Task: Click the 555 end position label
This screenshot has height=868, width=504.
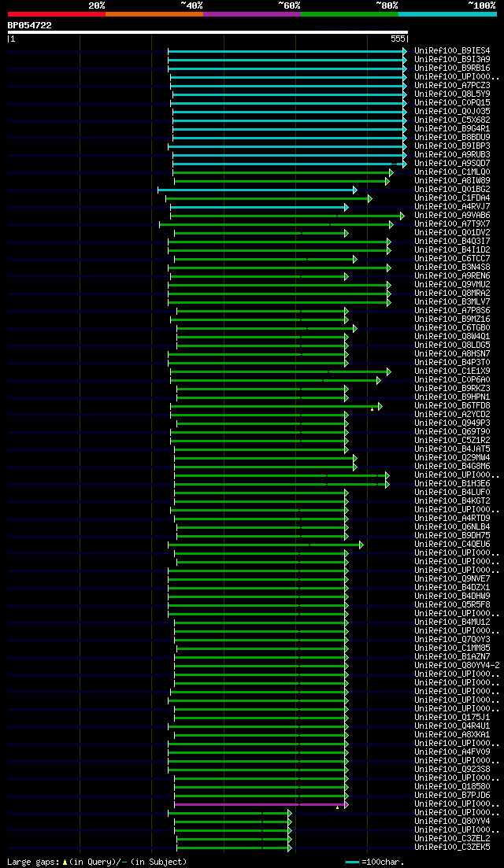Action: 398,39
